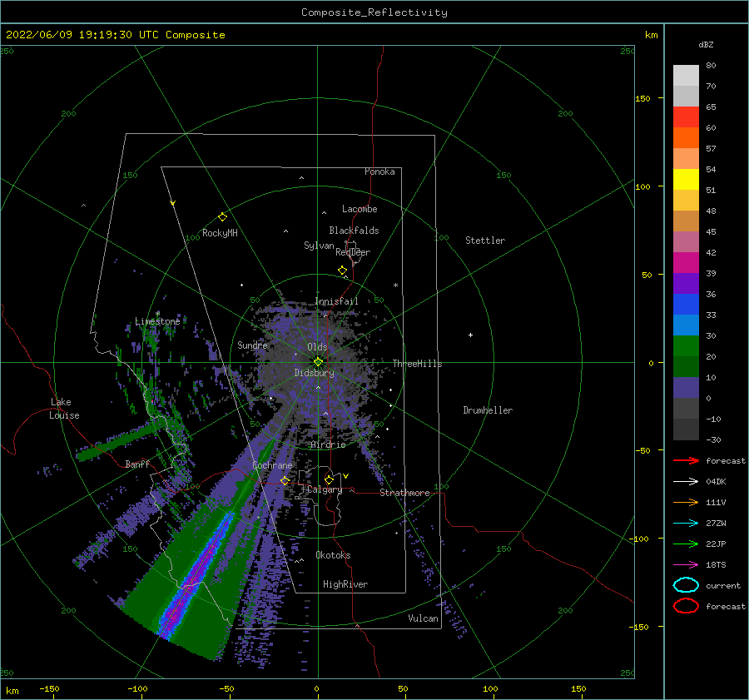This screenshot has height=700, width=749.
Task: Click the magenta 42 dBZ color swatch
Action: pyautogui.click(x=686, y=262)
